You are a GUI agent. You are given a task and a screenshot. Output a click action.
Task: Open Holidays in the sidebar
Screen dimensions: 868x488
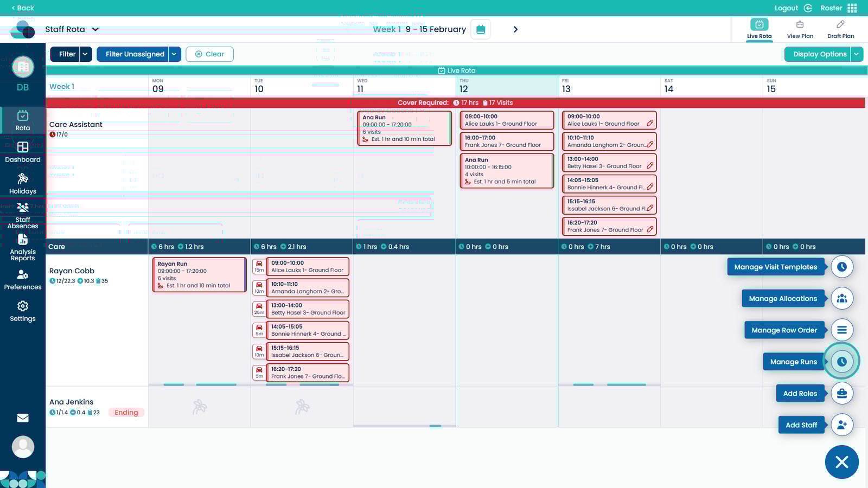(23, 183)
